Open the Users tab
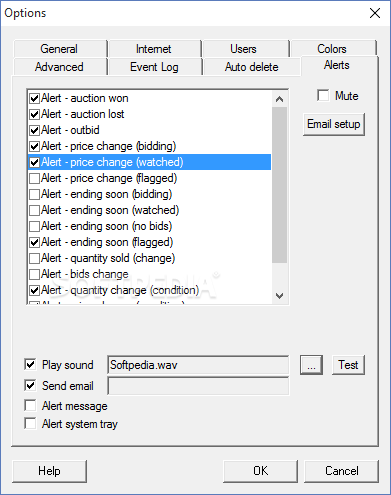 click(x=244, y=49)
